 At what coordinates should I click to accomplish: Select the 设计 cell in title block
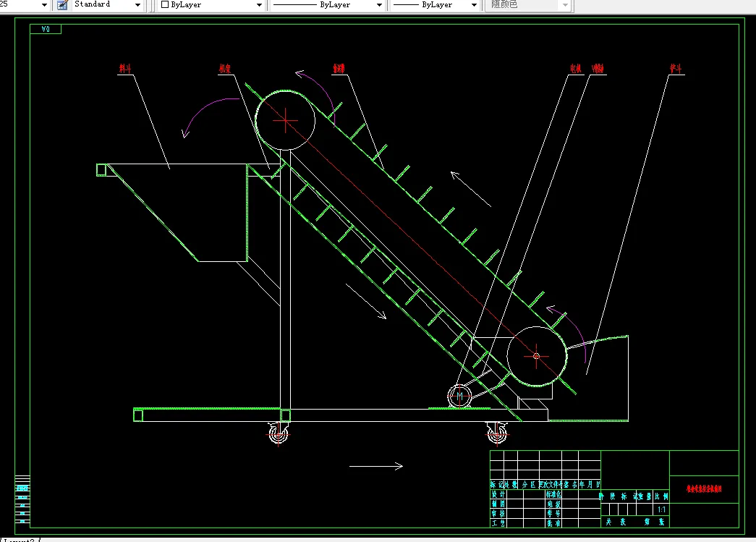pos(498,494)
